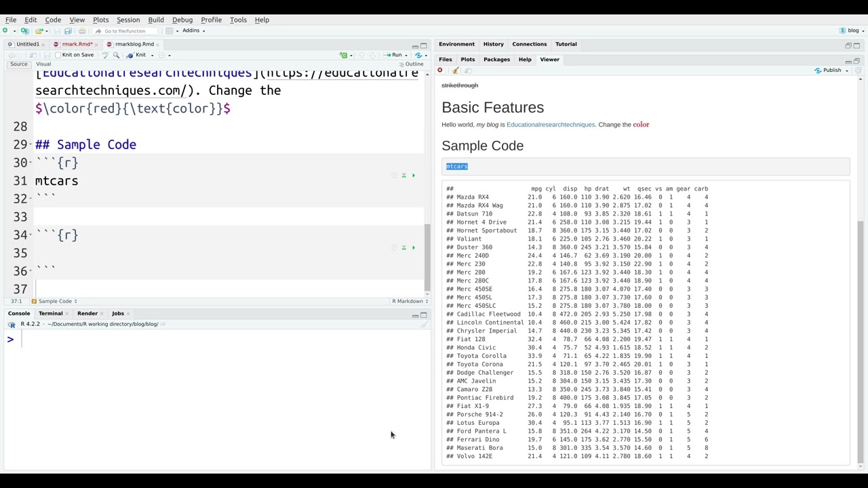Toggle the document Outline panel

click(410, 64)
